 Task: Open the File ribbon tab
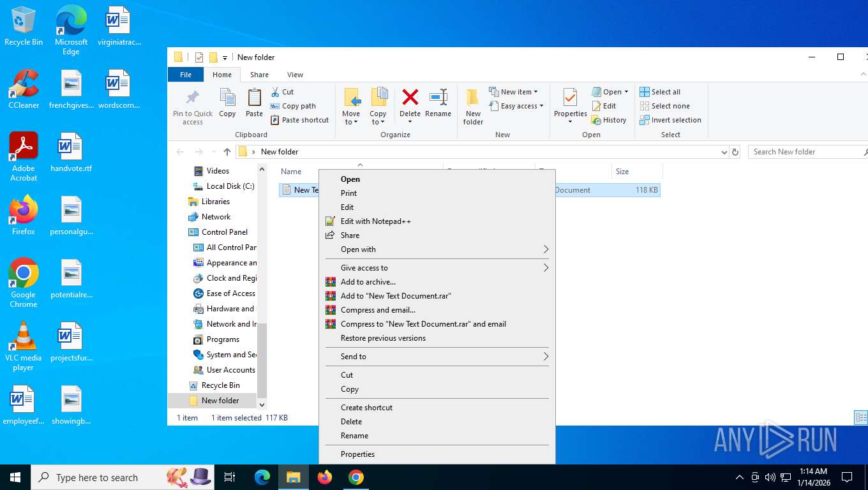[186, 75]
